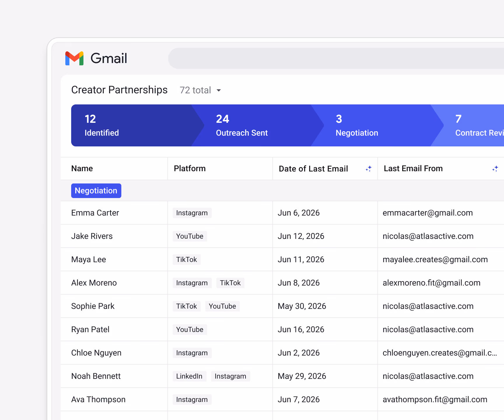Click Chloe Nguyen's Instagram tag
504x420 pixels.
pyautogui.click(x=192, y=353)
